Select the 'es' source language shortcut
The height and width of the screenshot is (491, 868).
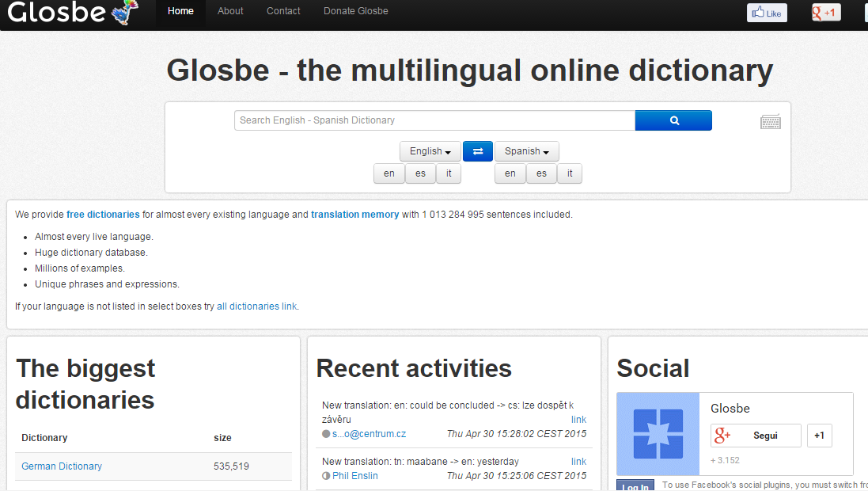pyautogui.click(x=420, y=173)
